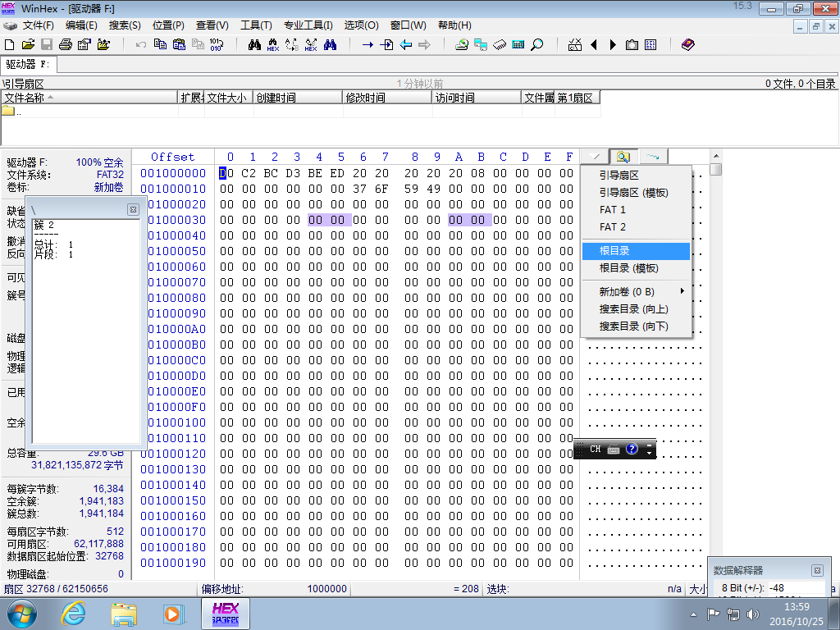This screenshot has width=840, height=630.
Task: Click the checkmark access dropdown button
Action: click(595, 157)
